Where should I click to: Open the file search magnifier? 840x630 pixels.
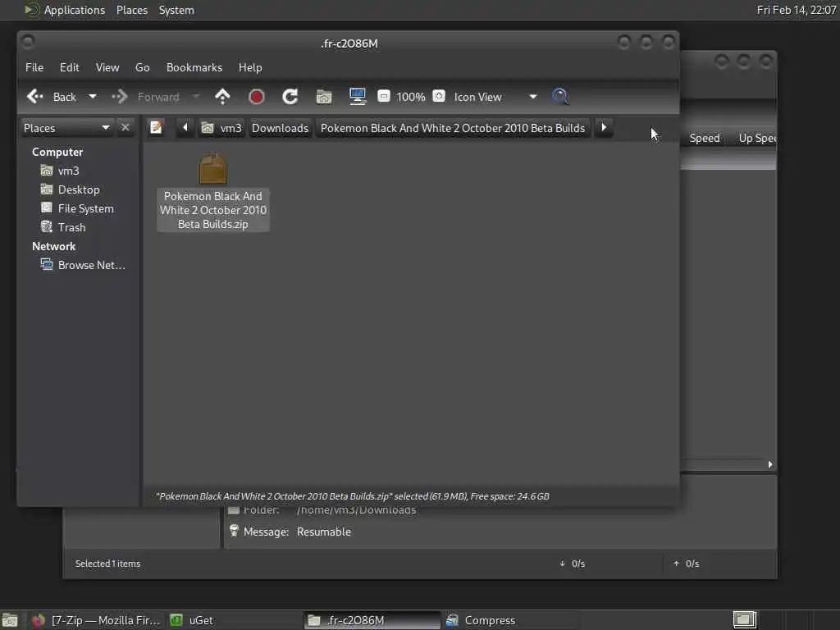pyautogui.click(x=559, y=97)
